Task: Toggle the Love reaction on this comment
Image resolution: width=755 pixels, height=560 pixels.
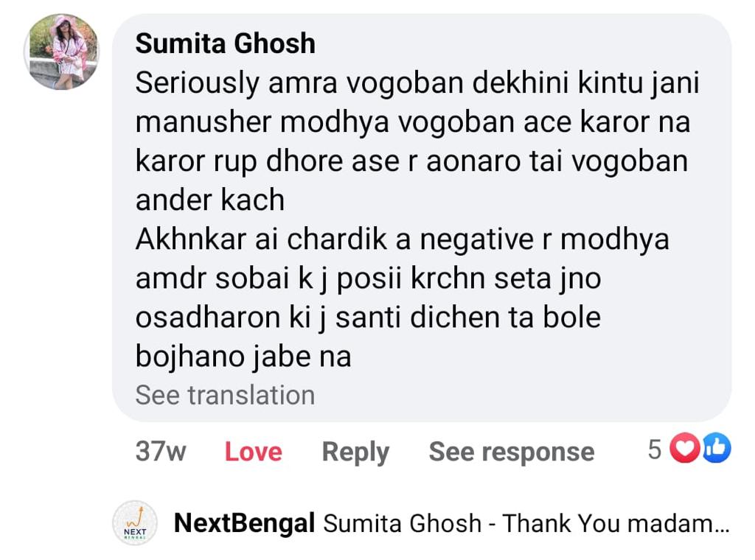Action: click(253, 452)
